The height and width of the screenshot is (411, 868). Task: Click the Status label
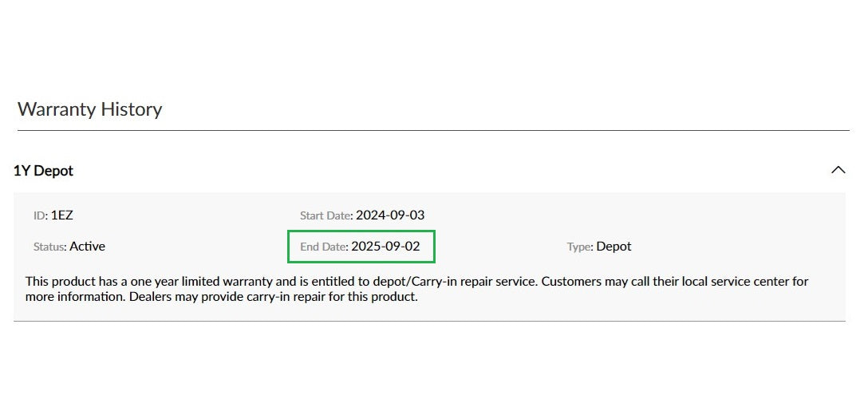click(x=49, y=247)
